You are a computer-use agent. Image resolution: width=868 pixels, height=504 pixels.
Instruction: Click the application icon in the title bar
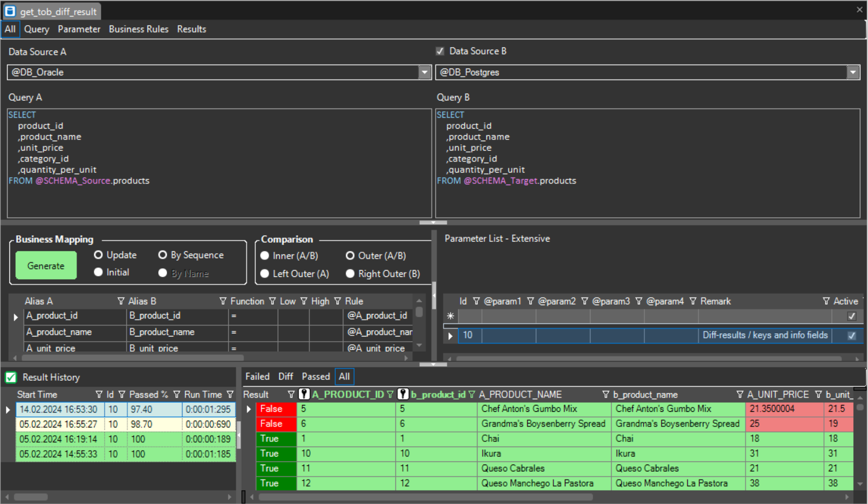point(9,11)
